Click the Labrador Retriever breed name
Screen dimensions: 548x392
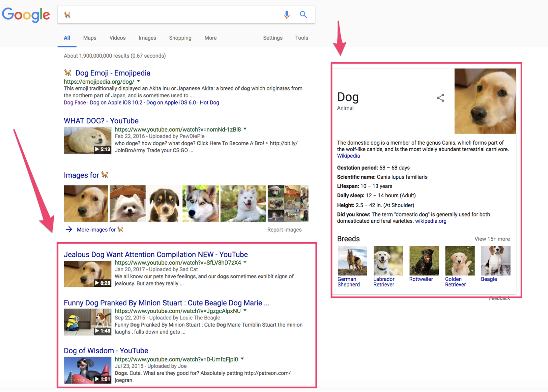tap(384, 282)
